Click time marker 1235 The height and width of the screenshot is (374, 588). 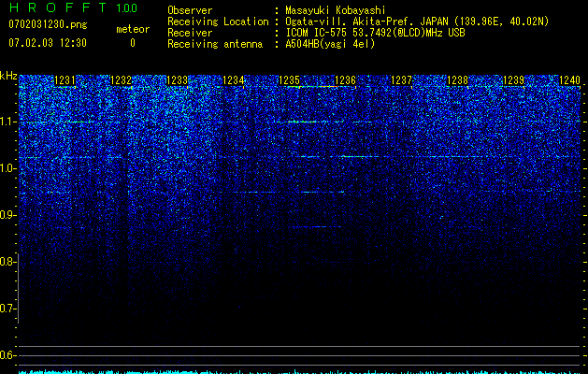pyautogui.click(x=290, y=80)
